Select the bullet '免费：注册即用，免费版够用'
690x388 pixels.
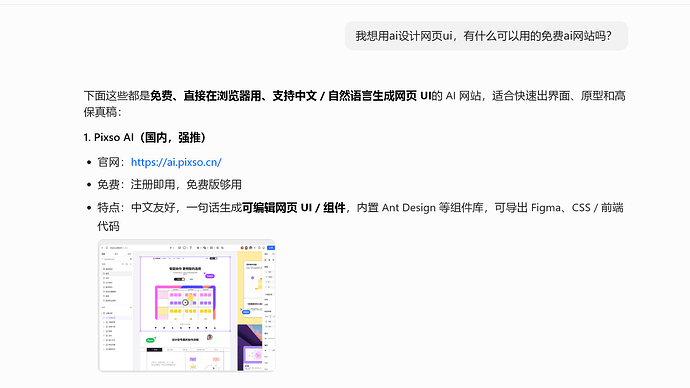click(x=169, y=184)
